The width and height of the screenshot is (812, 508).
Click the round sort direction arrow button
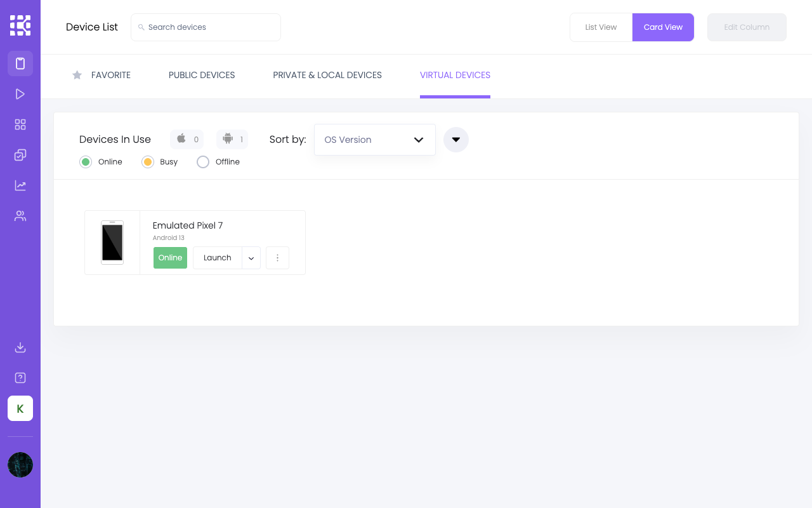click(x=456, y=140)
